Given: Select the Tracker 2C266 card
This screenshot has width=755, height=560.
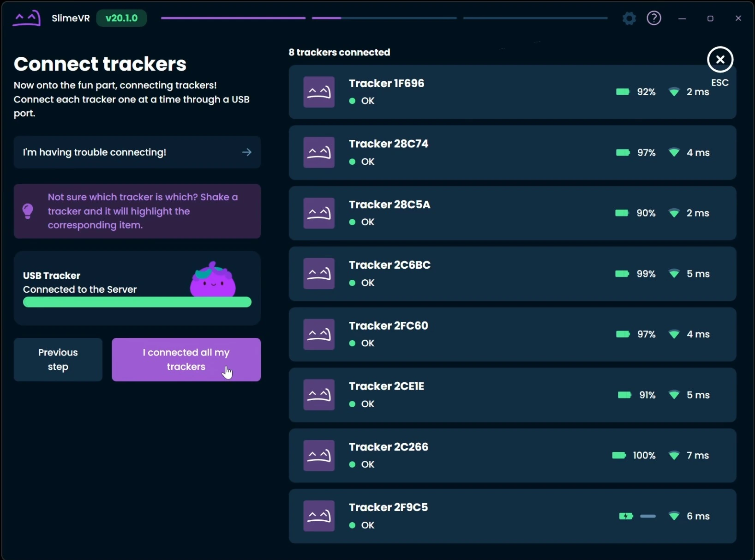Looking at the screenshot, I should 512,456.
